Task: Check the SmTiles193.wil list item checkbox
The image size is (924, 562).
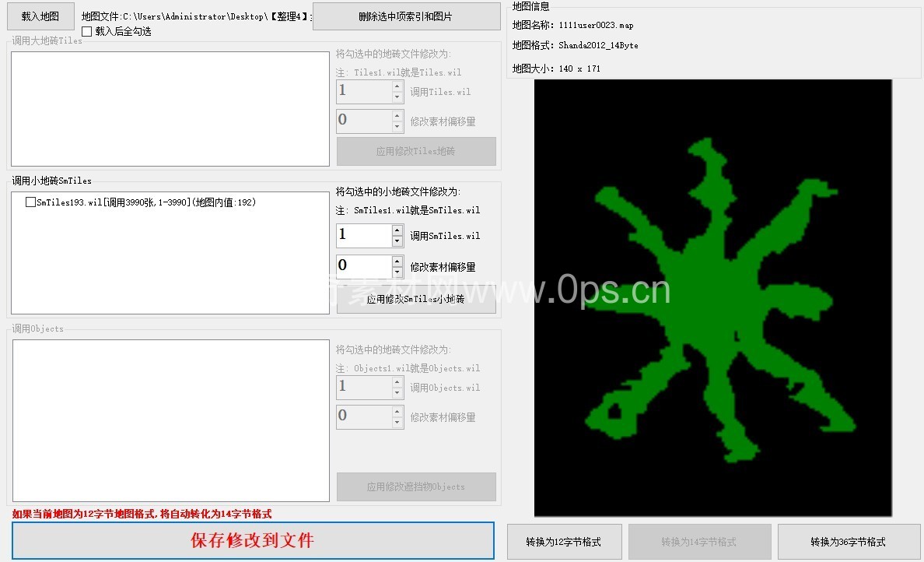Action: point(30,202)
